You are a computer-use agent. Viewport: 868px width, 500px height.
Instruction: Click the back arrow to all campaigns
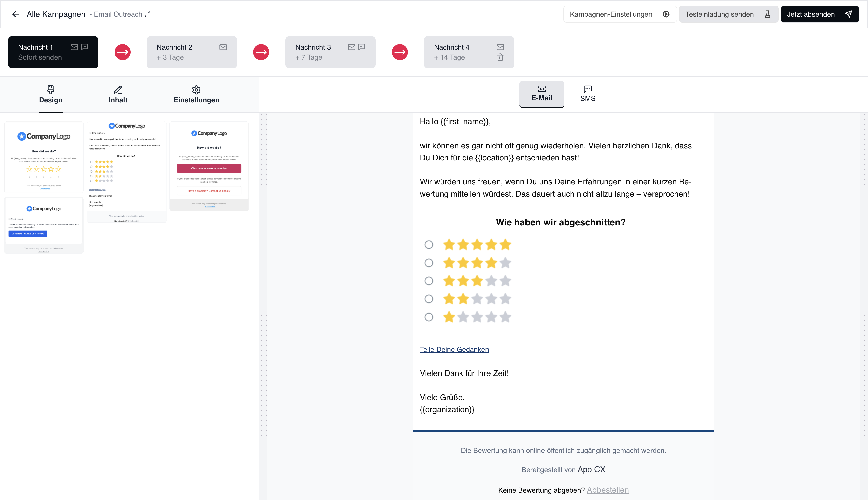(16, 14)
